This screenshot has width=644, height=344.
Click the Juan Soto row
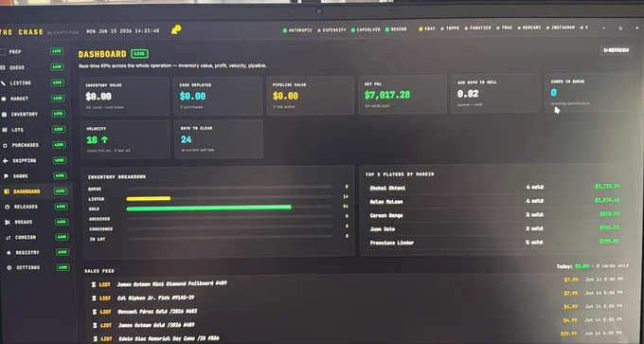pyautogui.click(x=495, y=228)
